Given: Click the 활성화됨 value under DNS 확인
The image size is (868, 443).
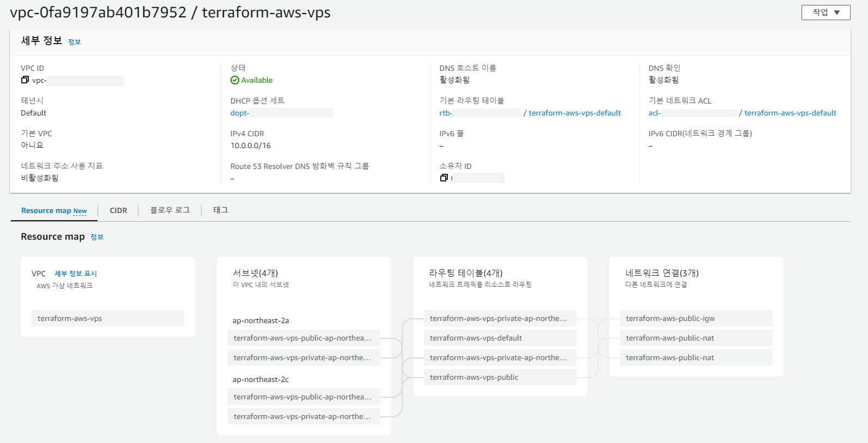Looking at the screenshot, I should (664, 80).
